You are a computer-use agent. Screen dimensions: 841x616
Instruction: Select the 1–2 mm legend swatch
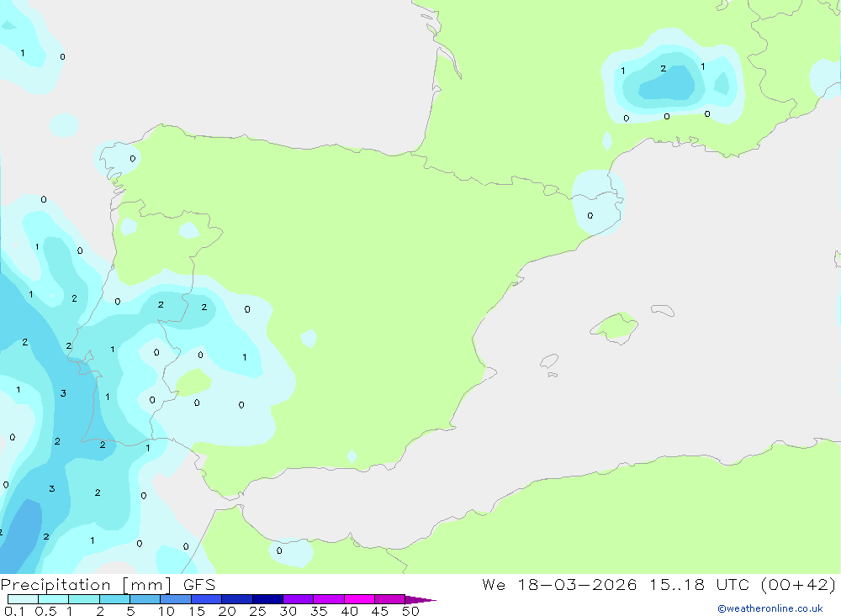tap(83, 599)
